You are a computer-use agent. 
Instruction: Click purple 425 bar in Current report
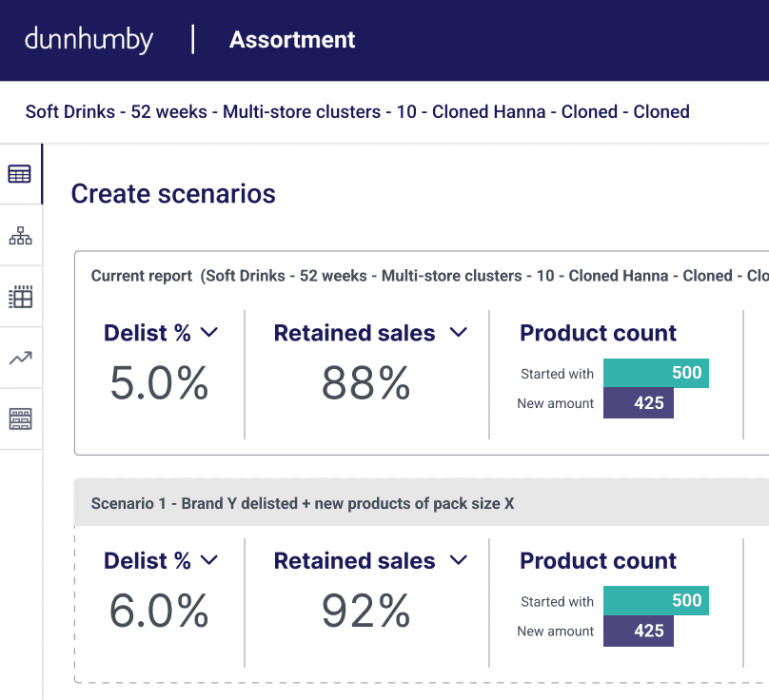638,403
